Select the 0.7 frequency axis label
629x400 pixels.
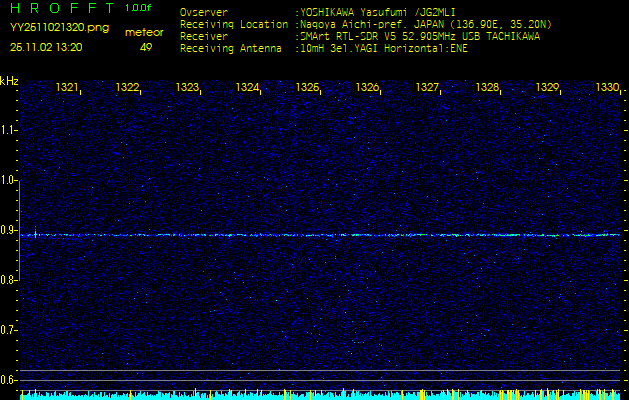(9, 330)
